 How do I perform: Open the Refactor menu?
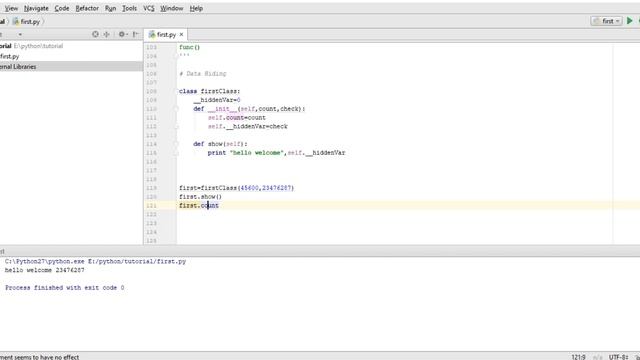coord(87,8)
